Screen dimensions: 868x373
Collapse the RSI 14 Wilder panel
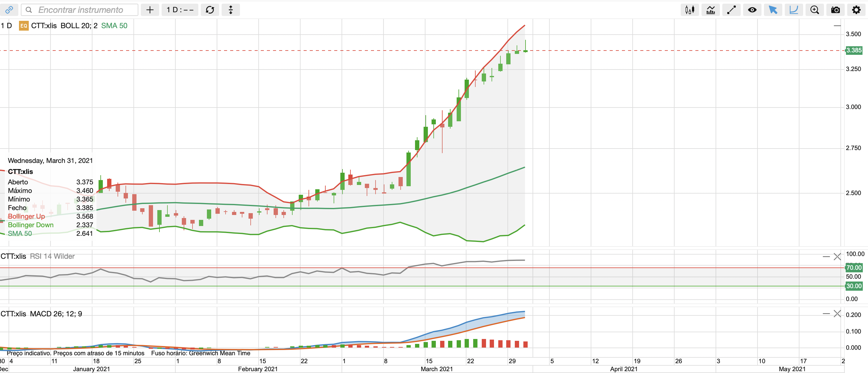click(826, 257)
